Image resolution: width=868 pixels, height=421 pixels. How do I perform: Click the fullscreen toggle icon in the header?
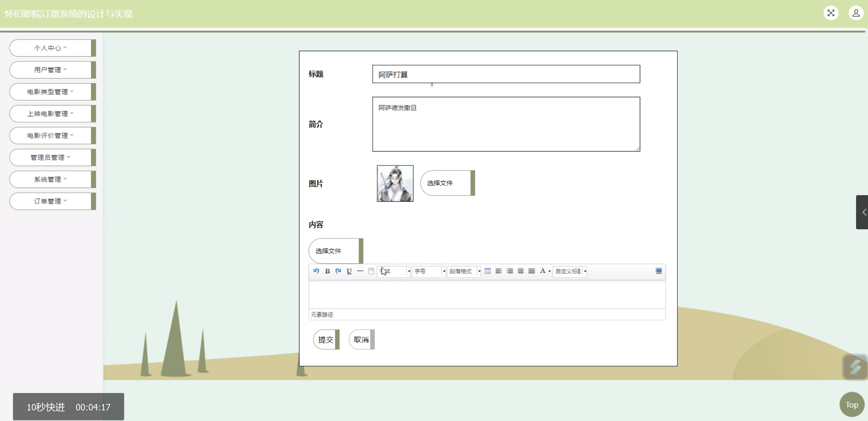pyautogui.click(x=831, y=13)
